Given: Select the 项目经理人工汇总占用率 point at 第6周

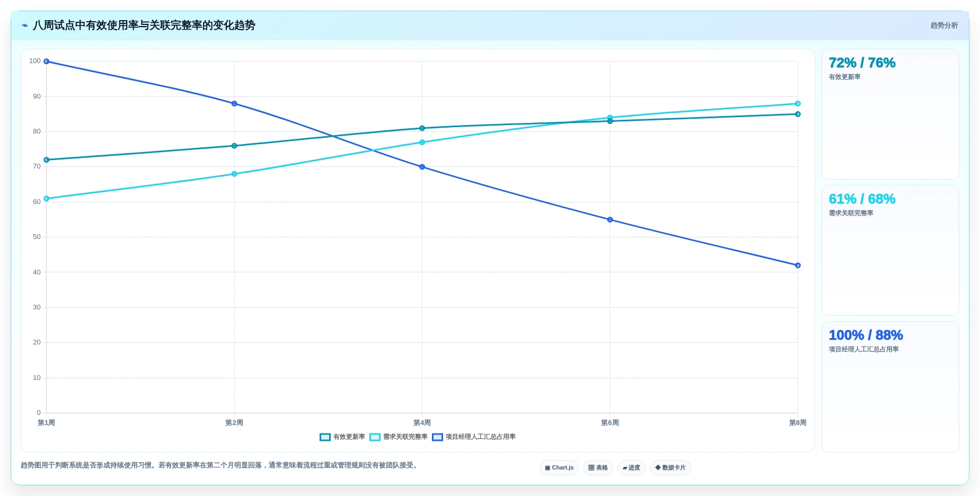Looking at the screenshot, I should point(610,220).
